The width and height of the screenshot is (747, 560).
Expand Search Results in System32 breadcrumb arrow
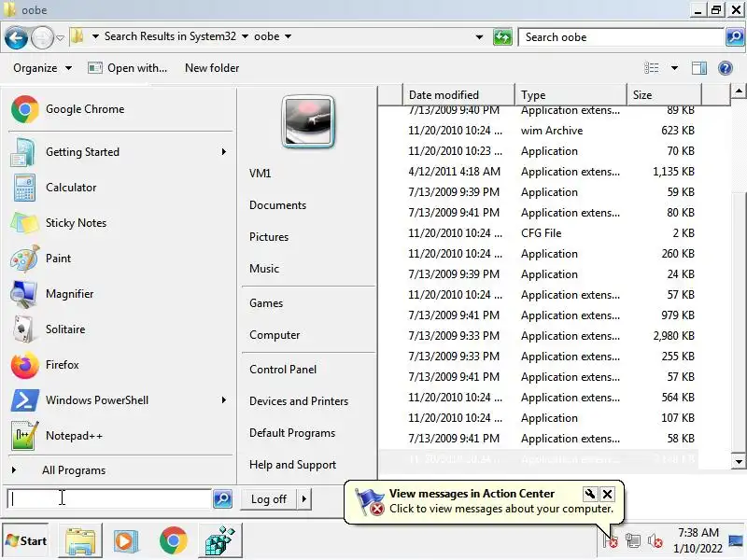coord(246,36)
